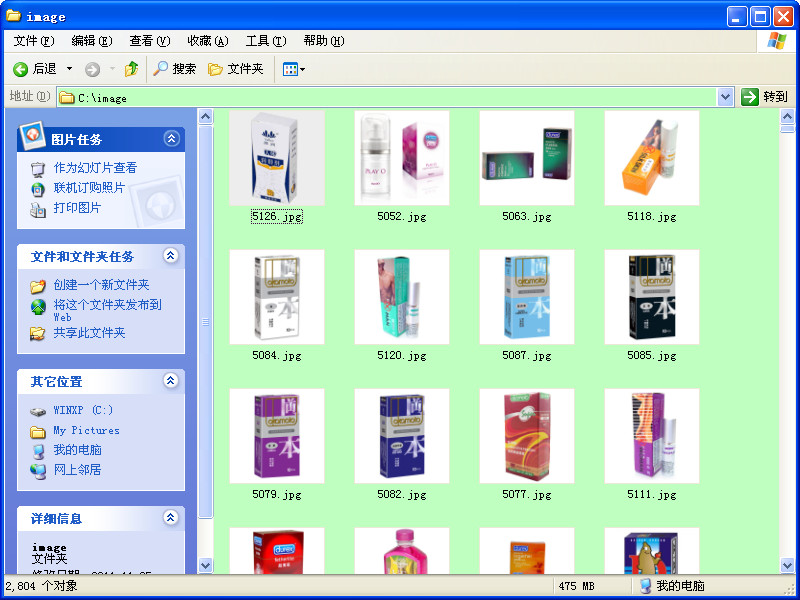The width and height of the screenshot is (800, 600).
Task: Click the printer icon beside 打印图片
Action: pyautogui.click(x=38, y=209)
